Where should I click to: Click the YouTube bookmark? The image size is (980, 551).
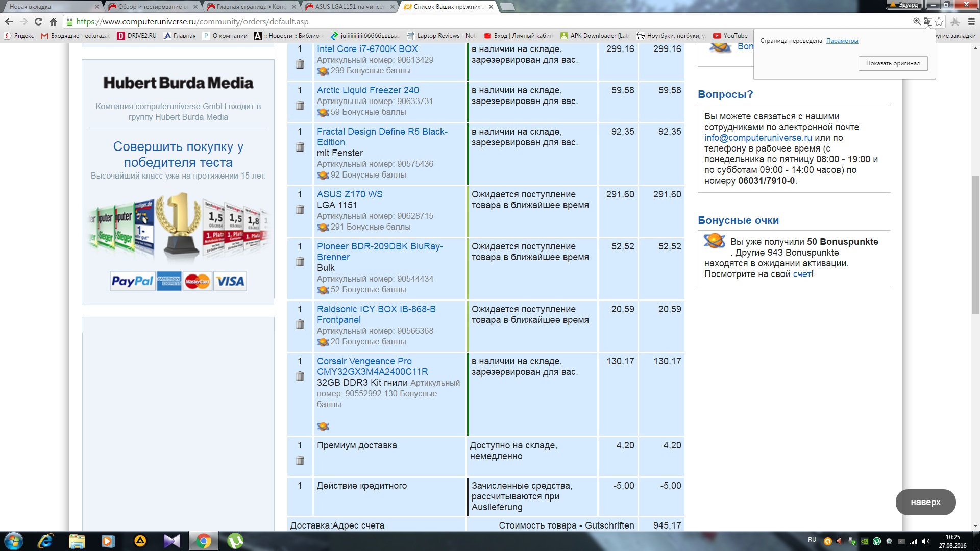pos(730,36)
